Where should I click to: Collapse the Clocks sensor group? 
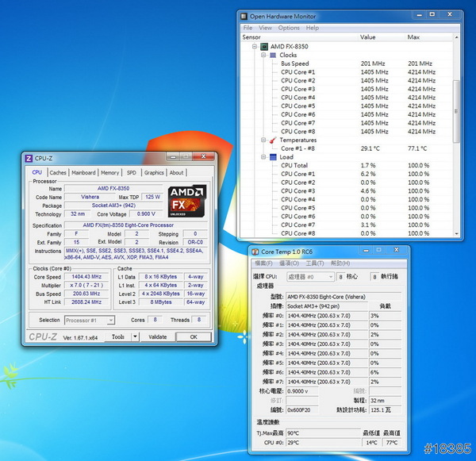pyautogui.click(x=264, y=56)
